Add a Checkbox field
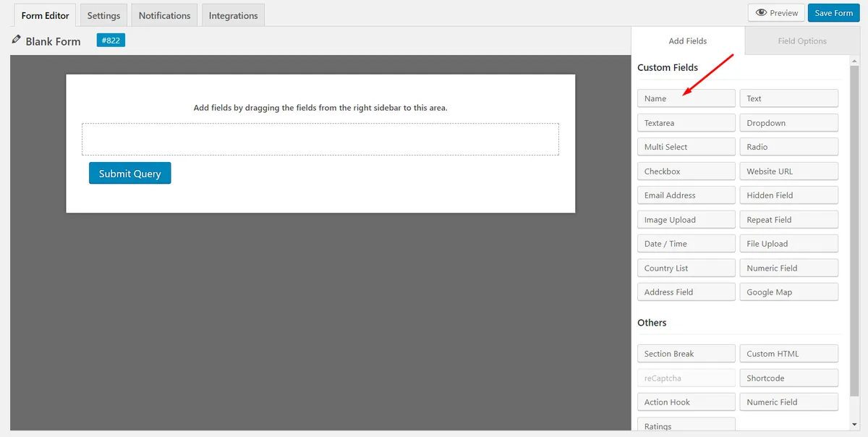868x437 pixels. click(686, 171)
